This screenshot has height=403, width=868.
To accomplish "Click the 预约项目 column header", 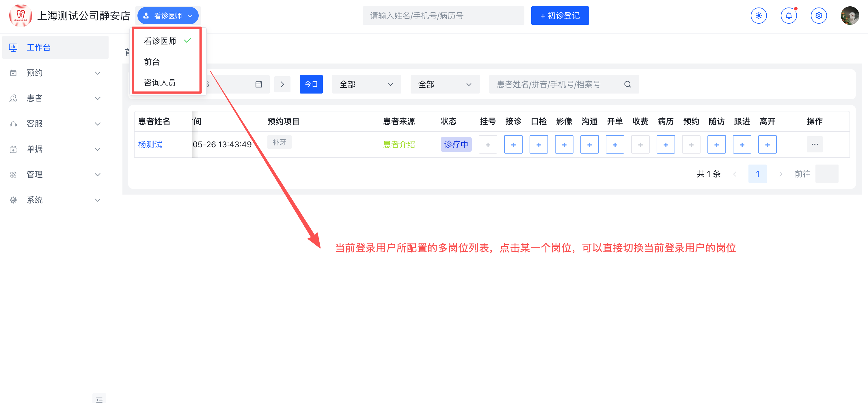I will coord(283,121).
